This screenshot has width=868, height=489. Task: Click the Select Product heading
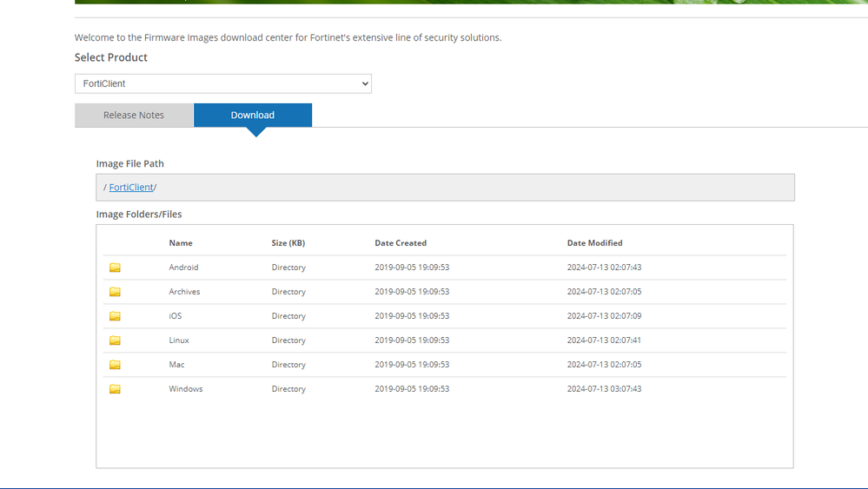coord(110,57)
